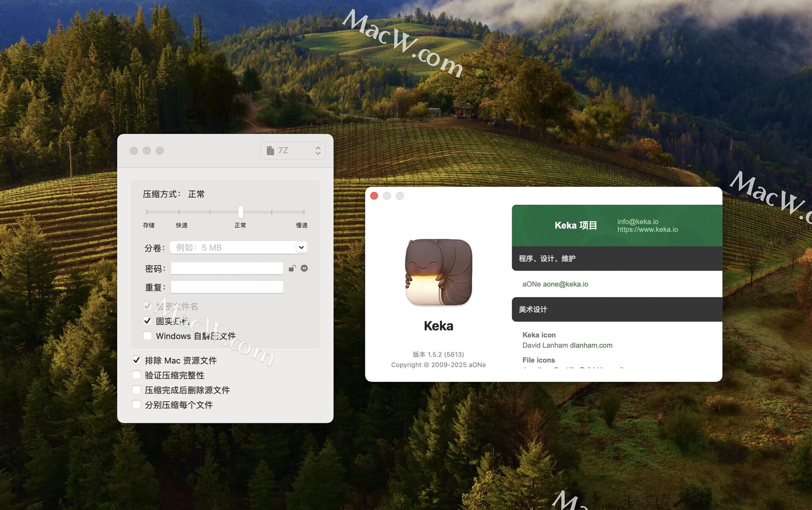Open the dlanham.com link
Image resolution: width=812 pixels, height=510 pixels.
(x=591, y=345)
